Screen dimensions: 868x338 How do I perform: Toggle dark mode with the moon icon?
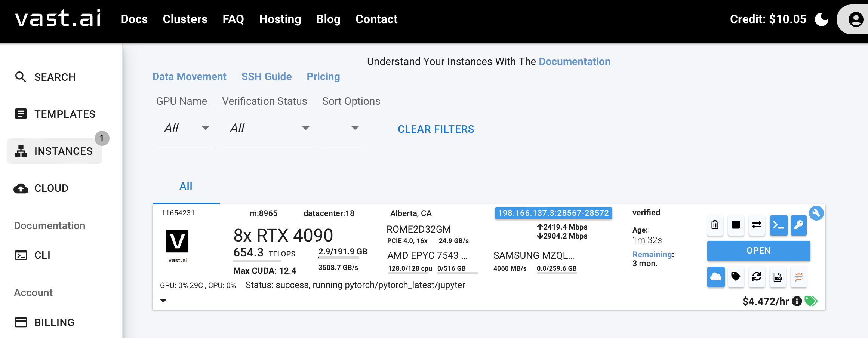point(822,19)
